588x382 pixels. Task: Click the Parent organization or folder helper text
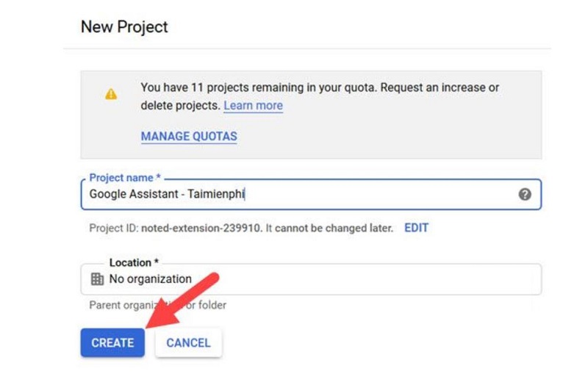tap(157, 305)
